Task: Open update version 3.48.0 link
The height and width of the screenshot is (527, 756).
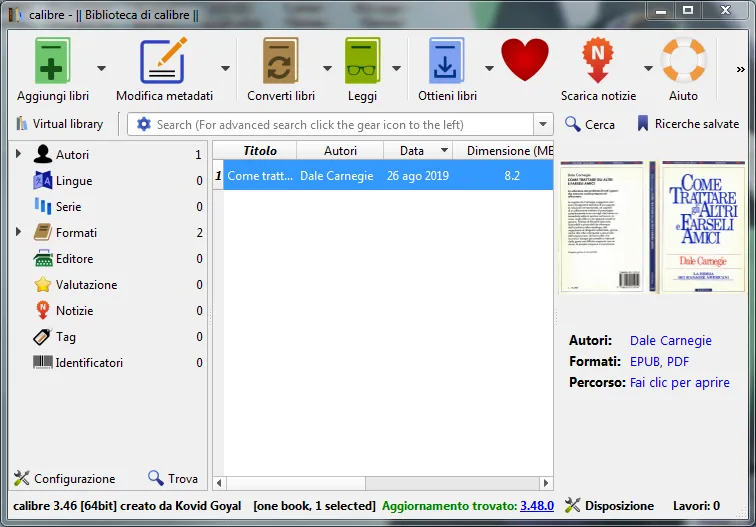Action: [x=537, y=506]
